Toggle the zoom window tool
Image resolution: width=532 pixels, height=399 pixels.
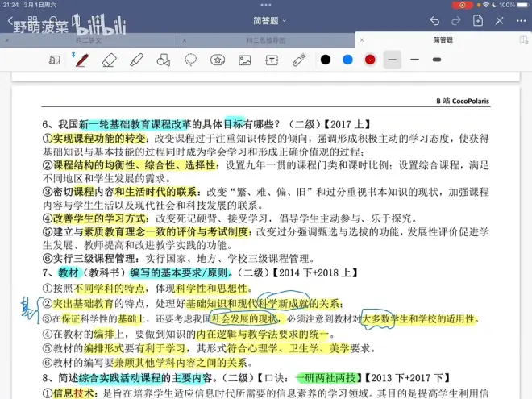click(x=55, y=60)
